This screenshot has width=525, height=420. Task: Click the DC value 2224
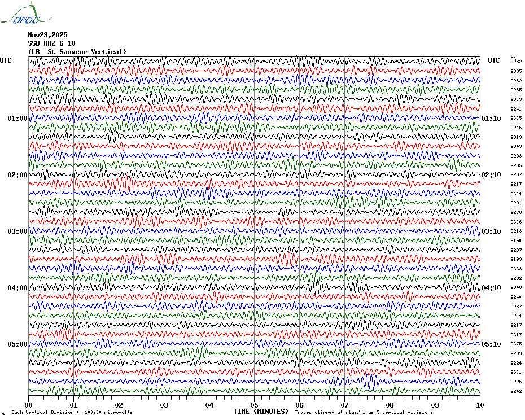click(516, 363)
